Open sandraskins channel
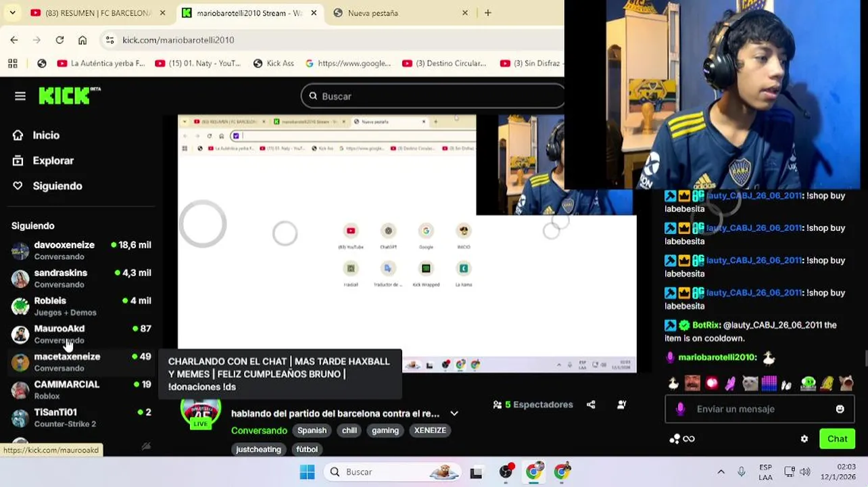This screenshot has height=487, width=868. coord(81,278)
